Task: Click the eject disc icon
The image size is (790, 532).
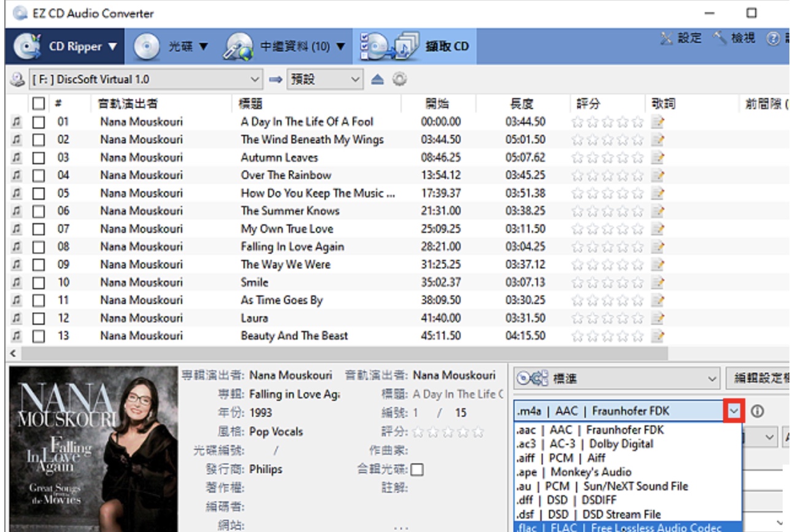Action: (x=378, y=80)
